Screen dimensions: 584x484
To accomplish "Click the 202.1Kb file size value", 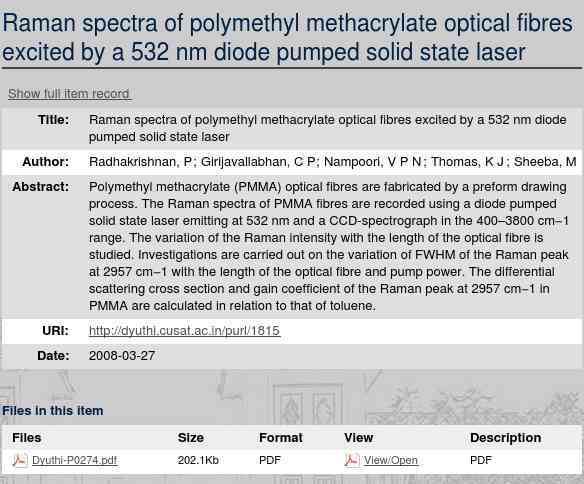I will tap(198, 460).
